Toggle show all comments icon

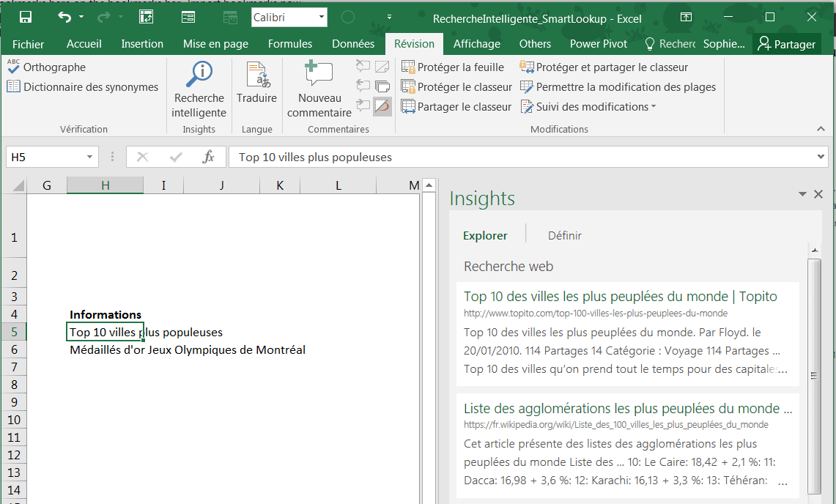382,87
